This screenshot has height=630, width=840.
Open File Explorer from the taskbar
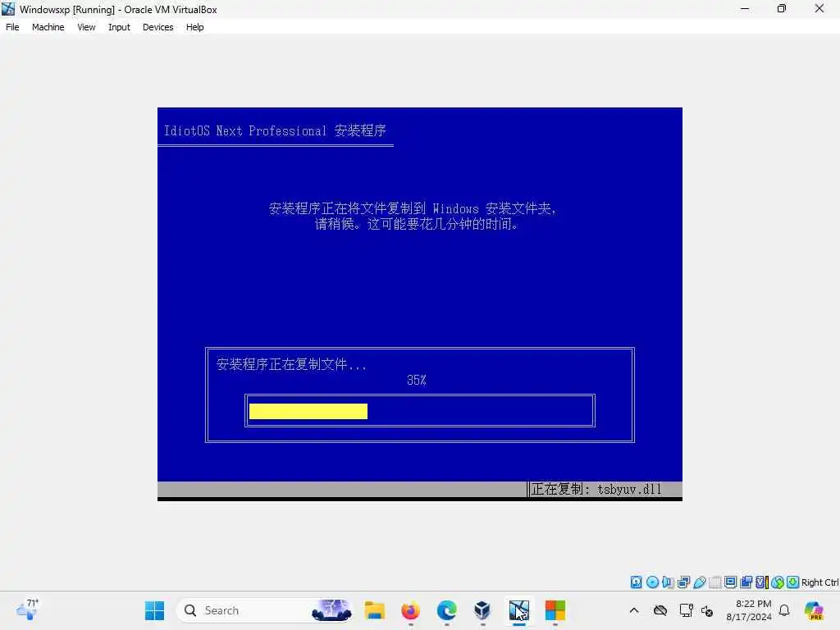click(x=374, y=610)
